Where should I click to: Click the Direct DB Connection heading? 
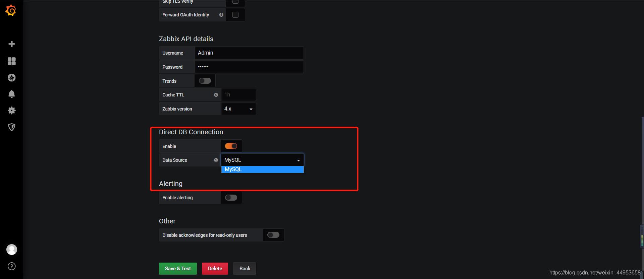click(191, 132)
